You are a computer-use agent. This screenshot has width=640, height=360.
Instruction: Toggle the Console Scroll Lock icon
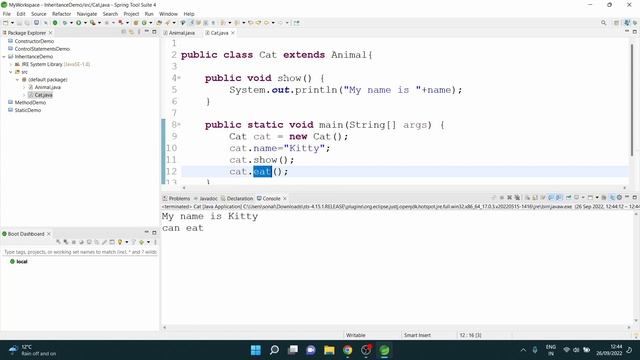(x=535, y=198)
